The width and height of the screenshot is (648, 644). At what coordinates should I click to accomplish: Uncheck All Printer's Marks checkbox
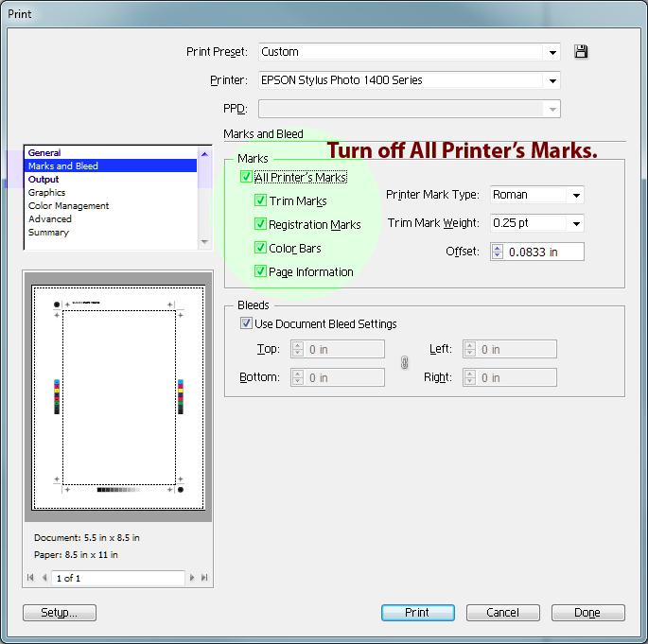coord(246,177)
